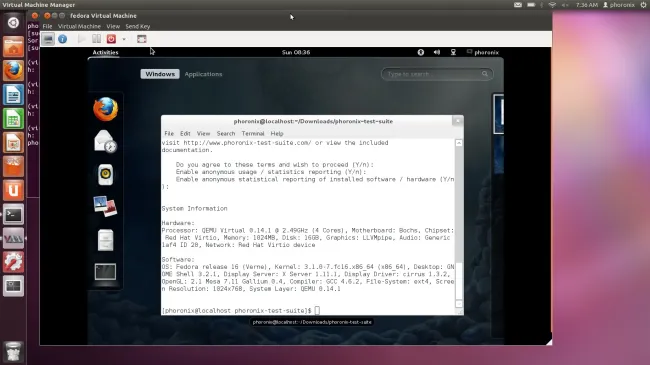Switch to the Applications view
650x365 pixels.
(x=203, y=74)
